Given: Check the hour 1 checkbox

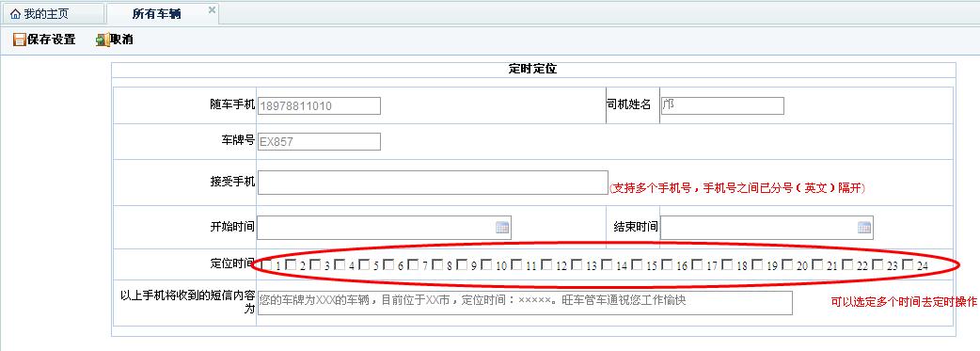Looking at the screenshot, I should (x=266, y=265).
